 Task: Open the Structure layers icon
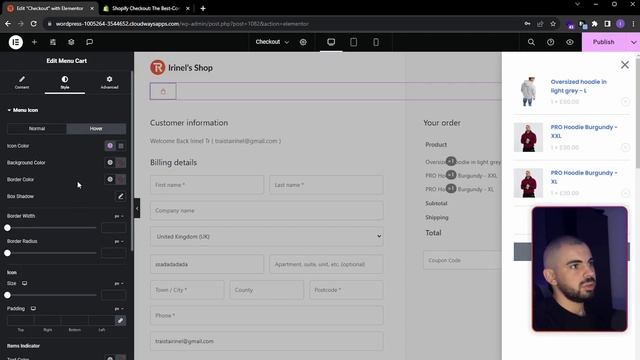(71, 42)
